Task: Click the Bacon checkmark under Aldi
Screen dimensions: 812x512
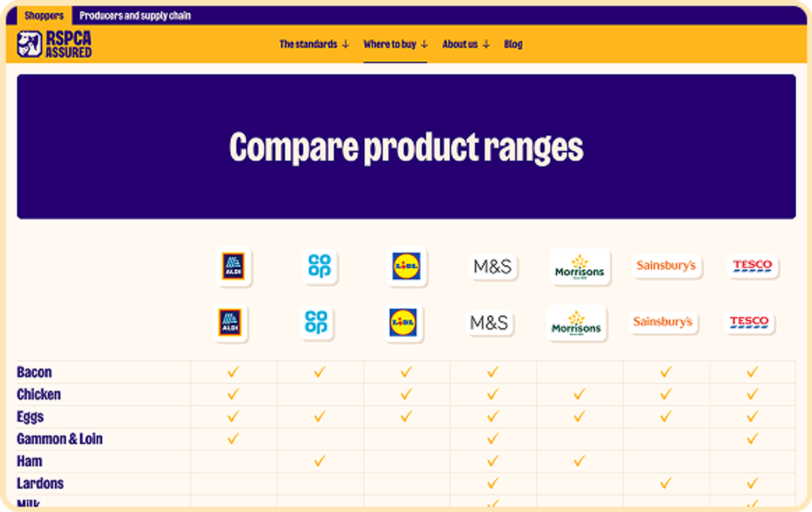Action: [x=233, y=372]
